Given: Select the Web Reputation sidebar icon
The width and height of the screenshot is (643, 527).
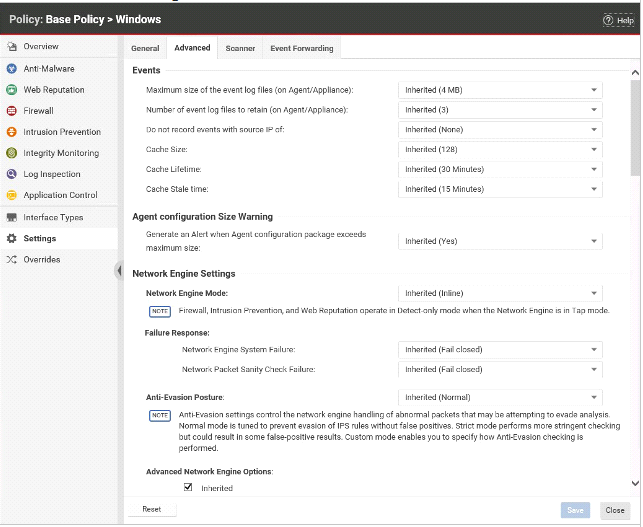Looking at the screenshot, I should click(x=12, y=89).
